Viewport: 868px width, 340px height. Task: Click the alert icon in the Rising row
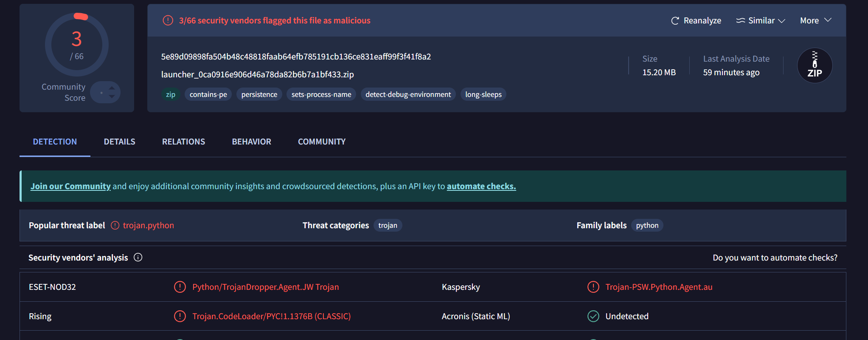click(x=180, y=316)
